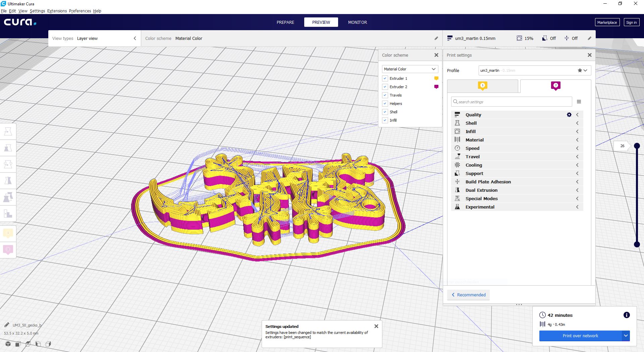Image resolution: width=644 pixels, height=352 pixels.
Task: Select the Rotate tool in left toolbar
Action: (8, 164)
